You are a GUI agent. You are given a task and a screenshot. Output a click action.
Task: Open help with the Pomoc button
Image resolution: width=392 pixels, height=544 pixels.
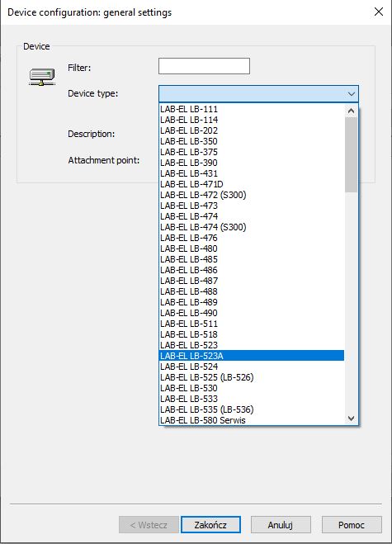coord(352,524)
